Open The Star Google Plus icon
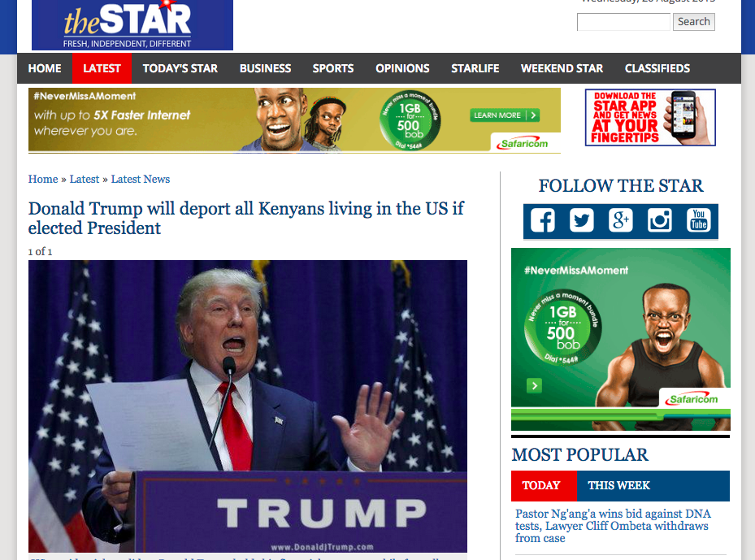This screenshot has width=755, height=560. pyautogui.click(x=621, y=220)
